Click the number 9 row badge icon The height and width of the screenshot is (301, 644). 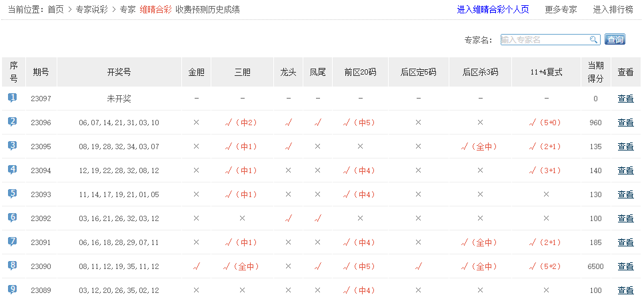point(13,290)
